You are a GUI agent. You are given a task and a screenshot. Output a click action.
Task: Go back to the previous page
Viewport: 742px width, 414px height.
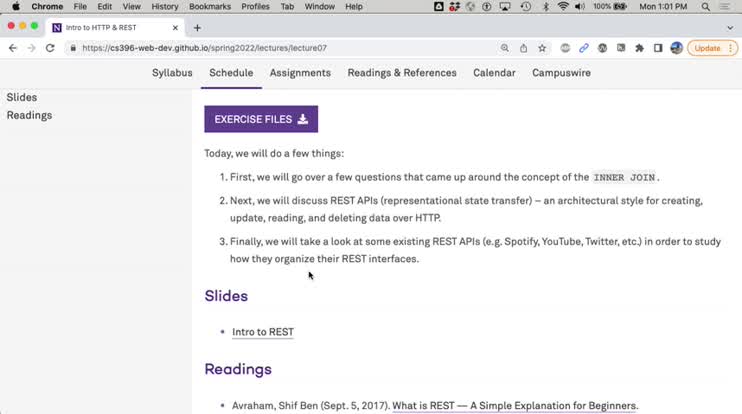coord(12,48)
